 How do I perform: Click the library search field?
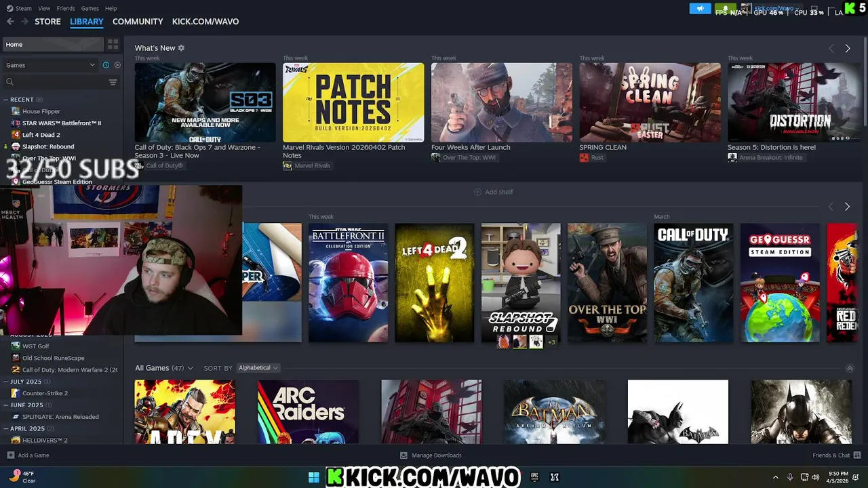[54, 82]
